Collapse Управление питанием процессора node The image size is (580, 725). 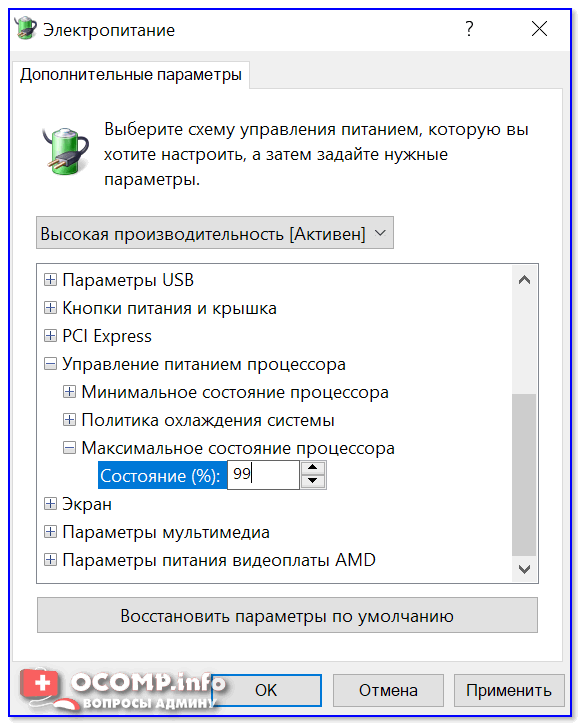click(x=50, y=364)
